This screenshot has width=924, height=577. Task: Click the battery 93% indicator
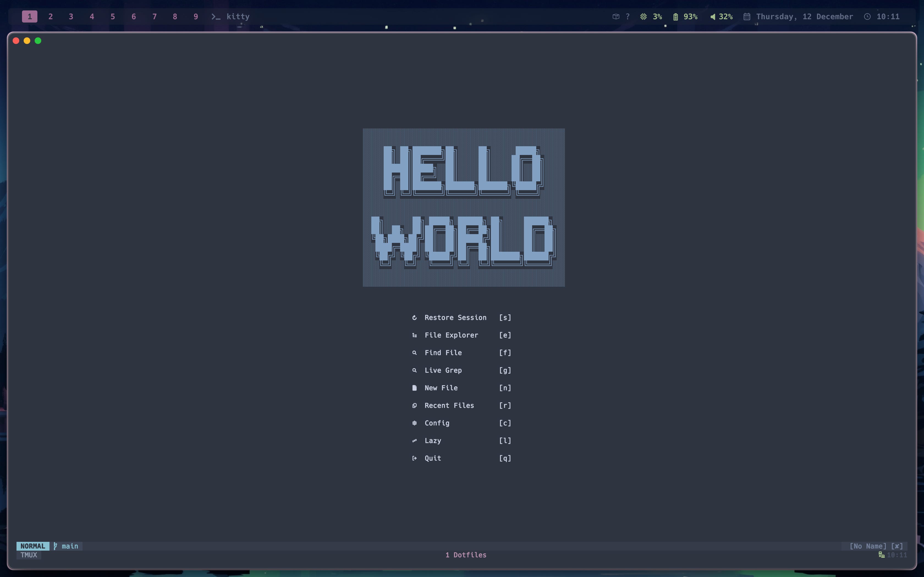(685, 16)
